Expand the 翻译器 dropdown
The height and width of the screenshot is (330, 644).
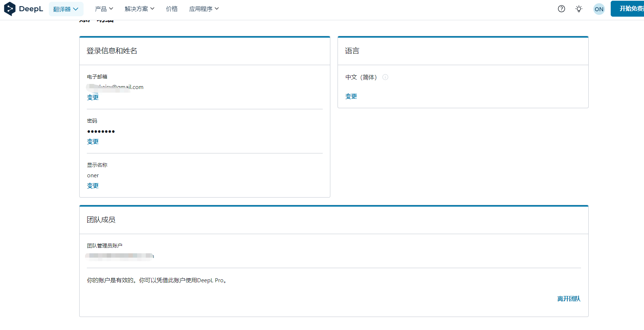(x=66, y=9)
